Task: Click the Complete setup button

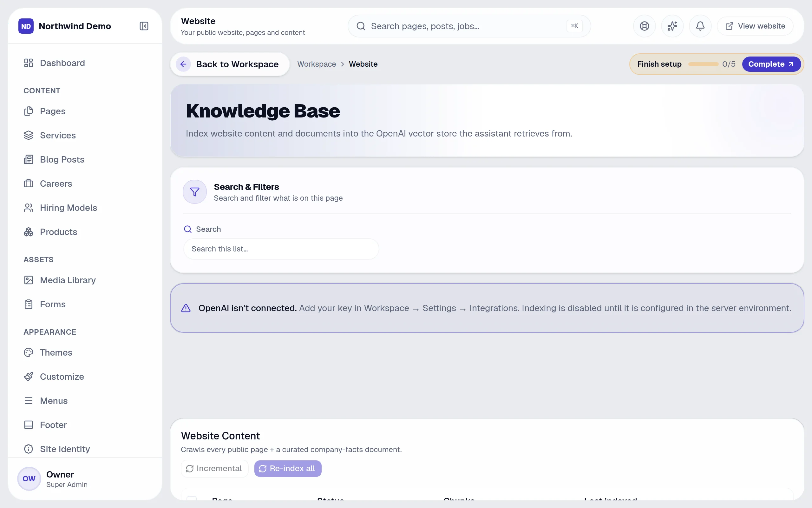Action: click(771, 64)
